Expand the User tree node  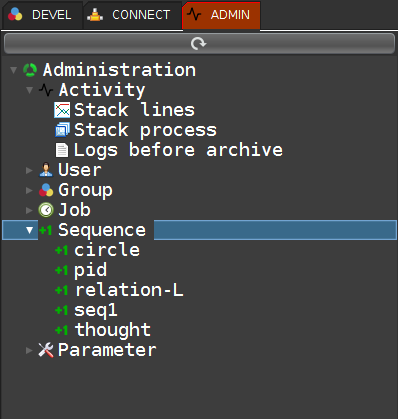[29, 170]
